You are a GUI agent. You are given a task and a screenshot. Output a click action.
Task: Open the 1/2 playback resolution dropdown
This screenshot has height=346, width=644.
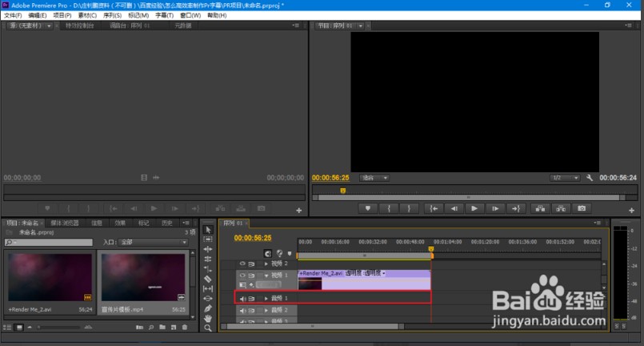point(564,178)
